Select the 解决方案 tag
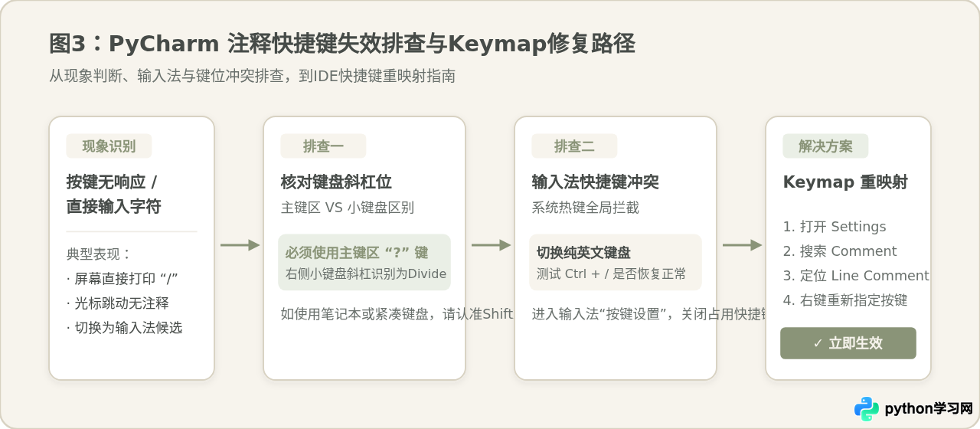This screenshot has height=429, width=980. (825, 146)
